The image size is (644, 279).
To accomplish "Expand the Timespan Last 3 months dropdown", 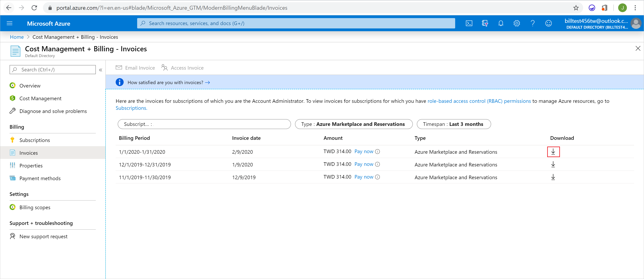I will point(454,124).
